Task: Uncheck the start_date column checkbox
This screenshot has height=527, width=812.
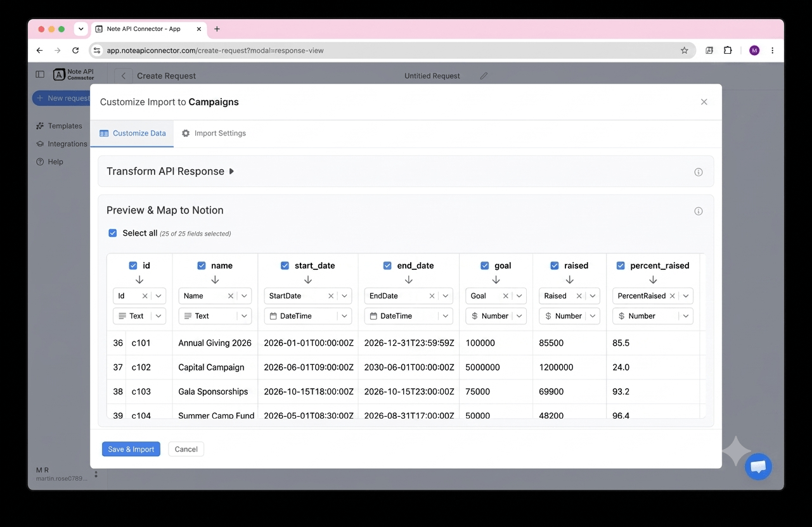Action: (285, 266)
